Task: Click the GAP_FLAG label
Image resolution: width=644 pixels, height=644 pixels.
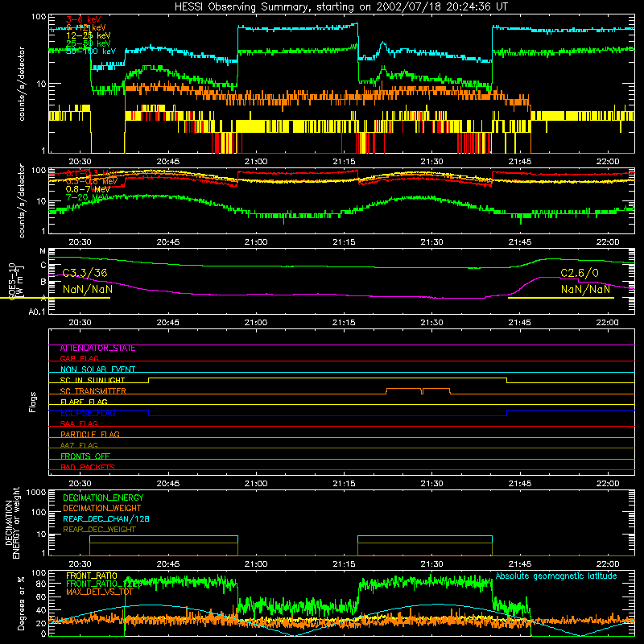Action: pyautogui.click(x=79, y=359)
